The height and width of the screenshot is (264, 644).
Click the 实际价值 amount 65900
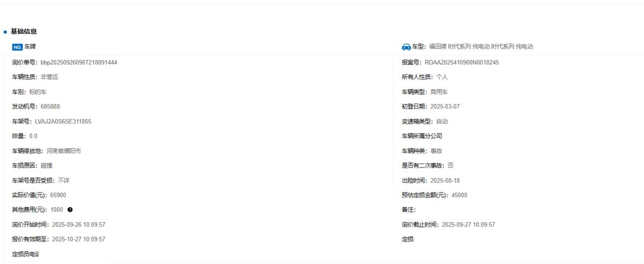[x=58, y=195]
